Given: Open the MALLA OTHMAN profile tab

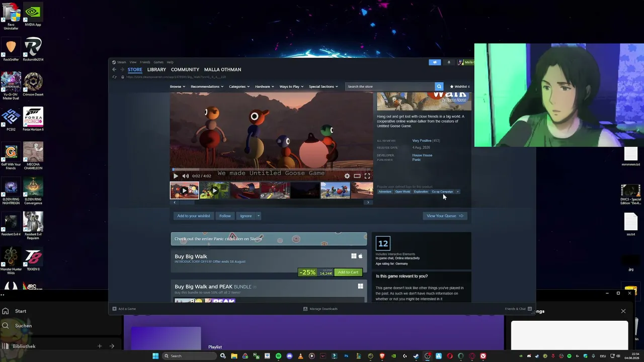Looking at the screenshot, I should (222, 69).
